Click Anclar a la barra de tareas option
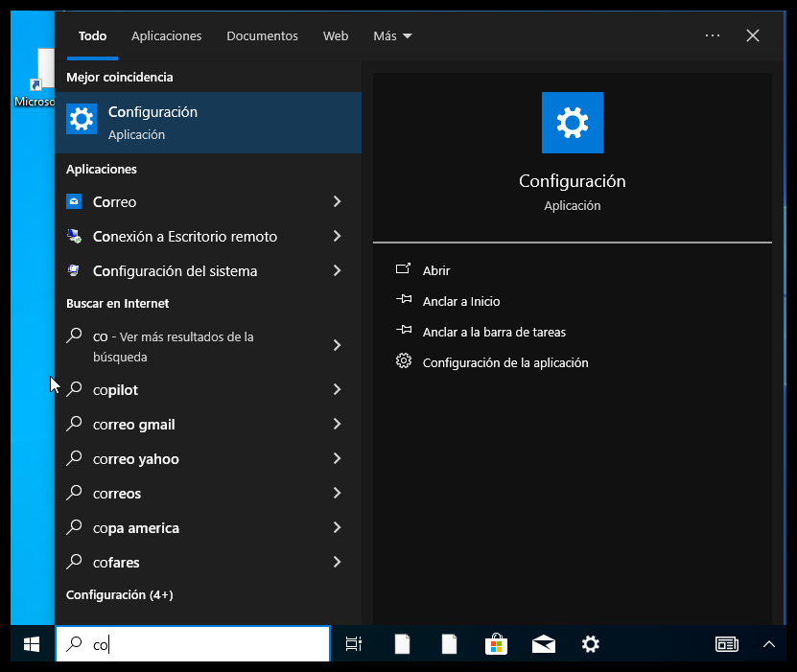797x672 pixels. pos(494,333)
